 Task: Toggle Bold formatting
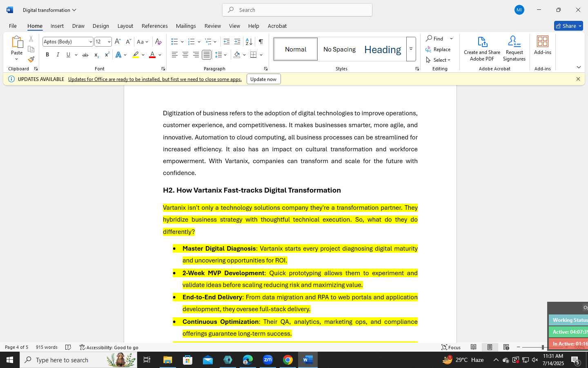tap(47, 55)
